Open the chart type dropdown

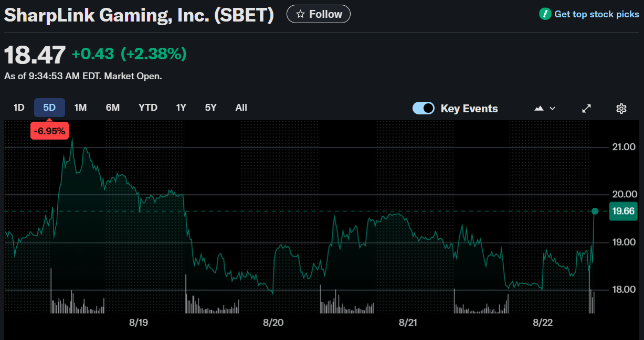point(545,109)
